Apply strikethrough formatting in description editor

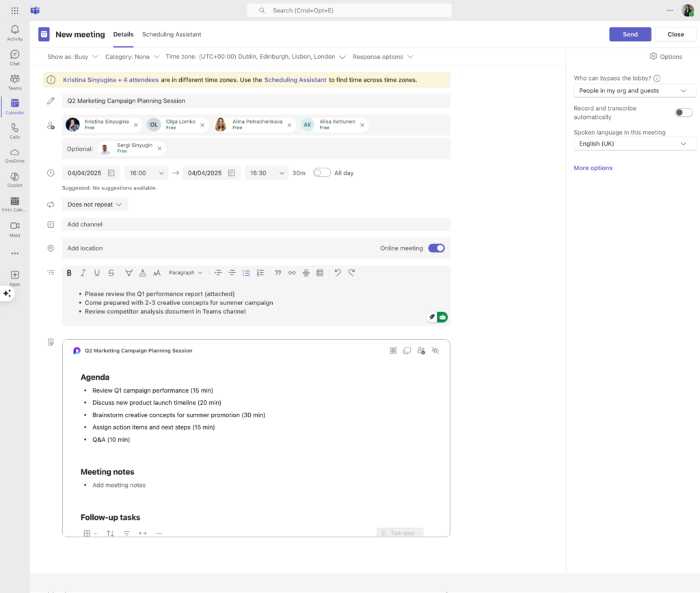(111, 273)
